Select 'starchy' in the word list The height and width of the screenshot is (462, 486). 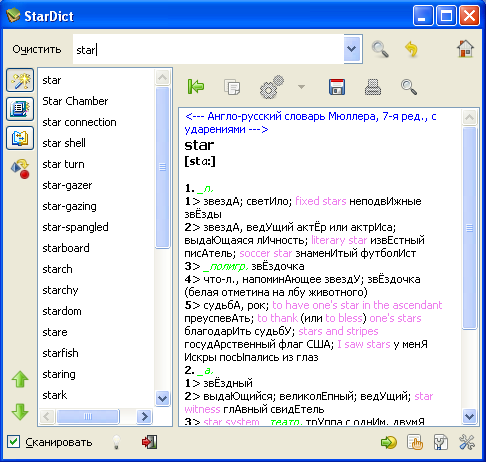(60, 290)
